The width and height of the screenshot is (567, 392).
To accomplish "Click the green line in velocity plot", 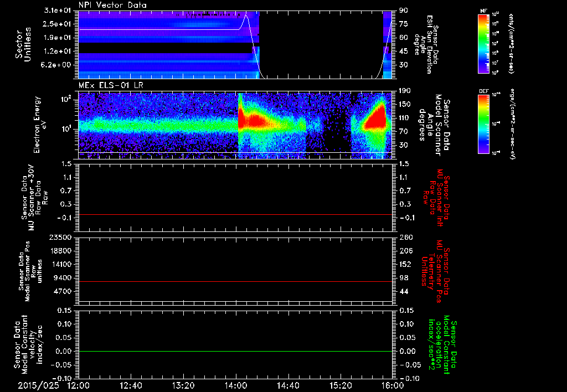I will tap(235, 351).
